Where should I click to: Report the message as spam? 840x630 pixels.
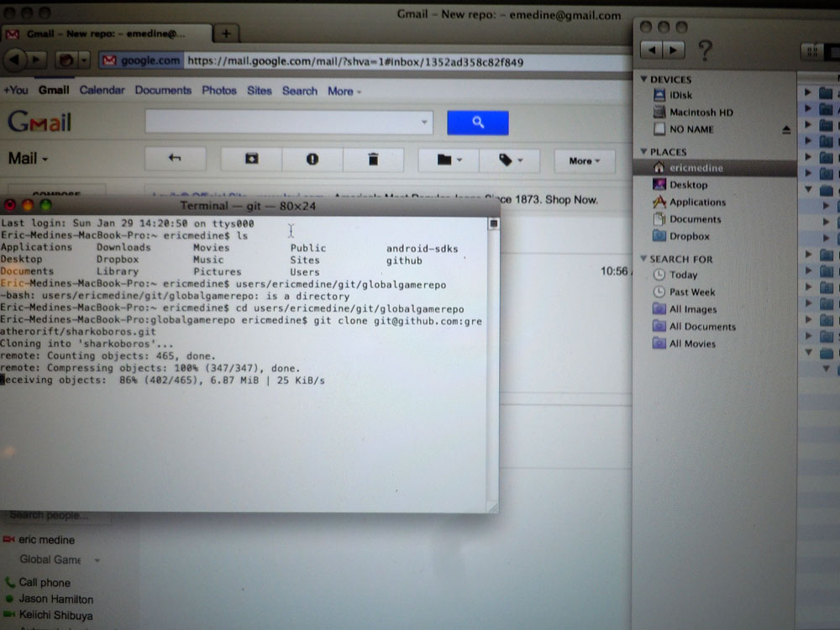312,160
